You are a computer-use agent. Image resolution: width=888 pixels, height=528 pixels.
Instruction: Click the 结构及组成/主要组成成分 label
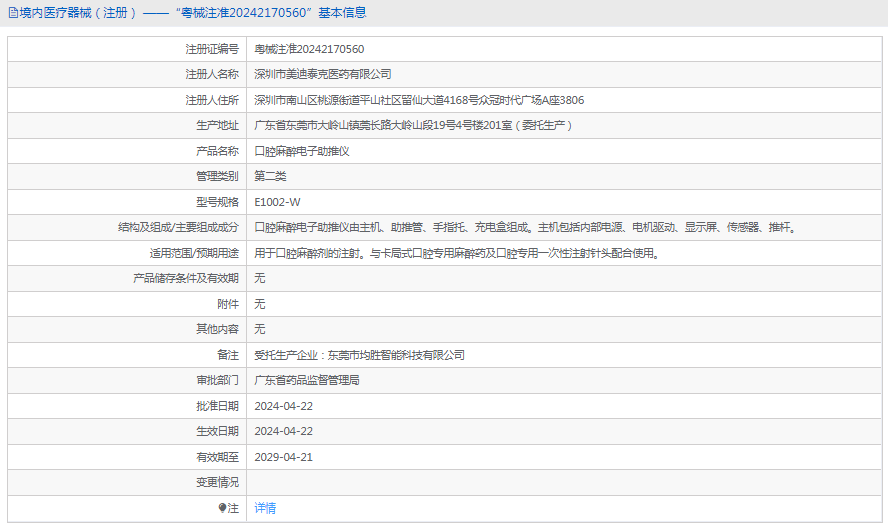[178, 227]
